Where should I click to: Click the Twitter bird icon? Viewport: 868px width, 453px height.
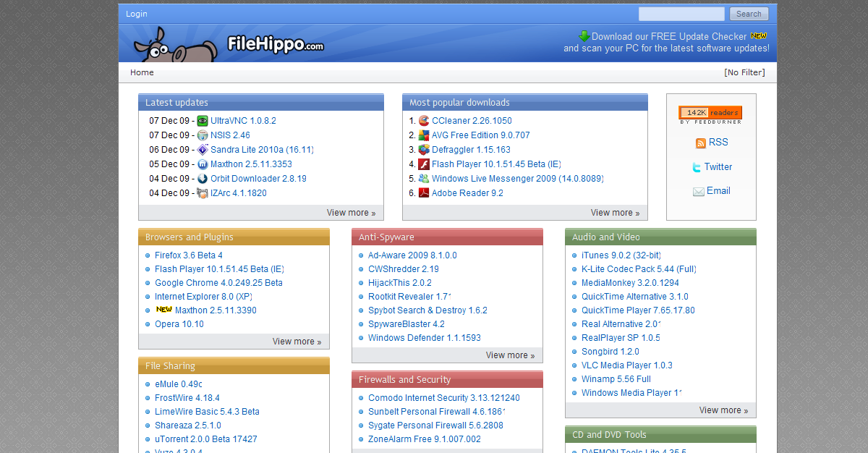click(697, 167)
